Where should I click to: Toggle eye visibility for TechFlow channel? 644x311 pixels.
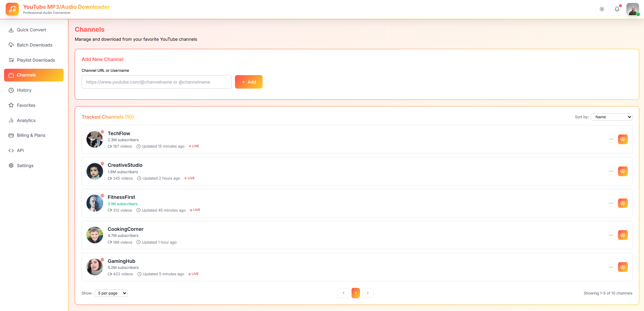[623, 139]
